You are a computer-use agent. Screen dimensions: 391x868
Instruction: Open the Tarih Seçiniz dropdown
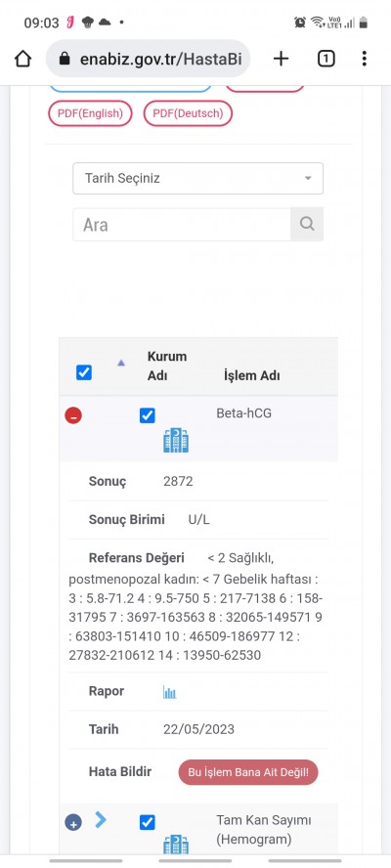(x=197, y=178)
